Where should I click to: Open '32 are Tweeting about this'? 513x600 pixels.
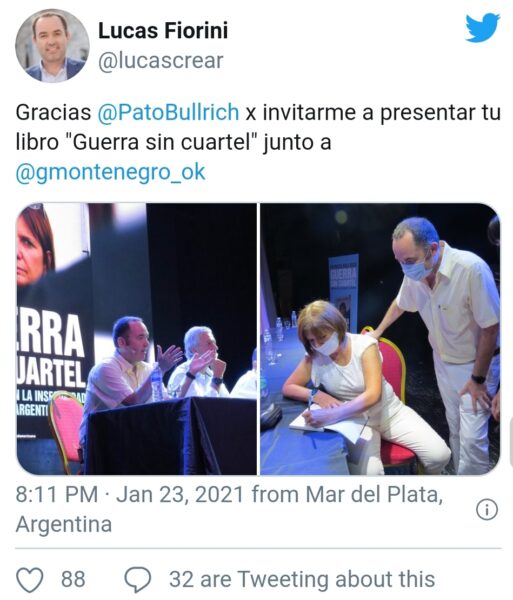click(302, 579)
